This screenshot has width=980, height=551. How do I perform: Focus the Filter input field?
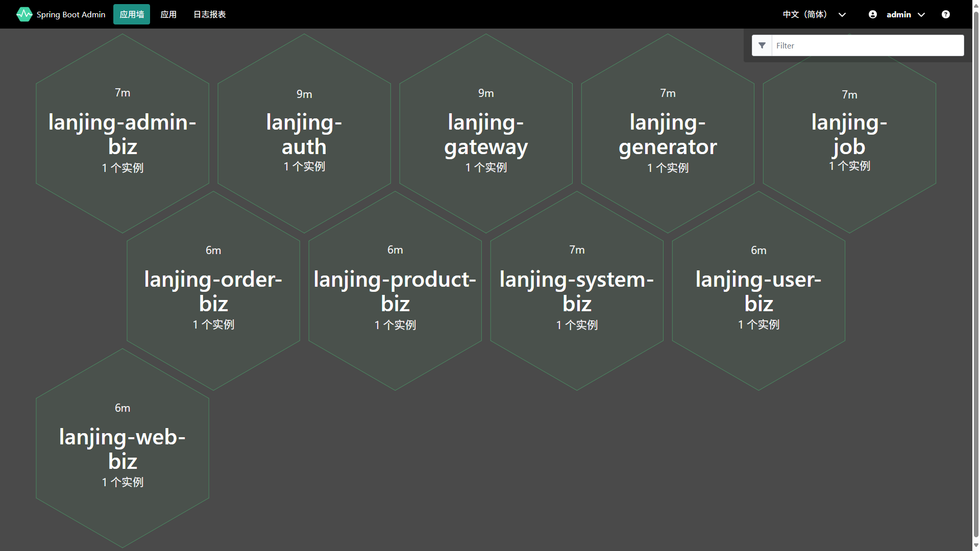point(868,45)
